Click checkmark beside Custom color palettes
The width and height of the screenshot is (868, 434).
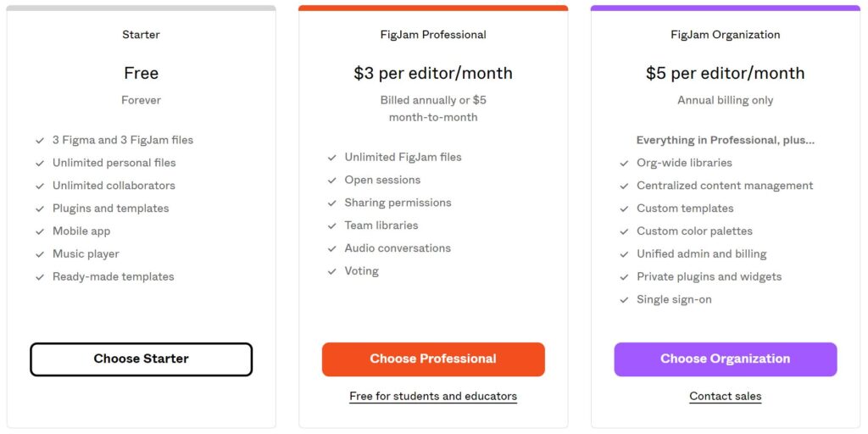[x=625, y=231]
